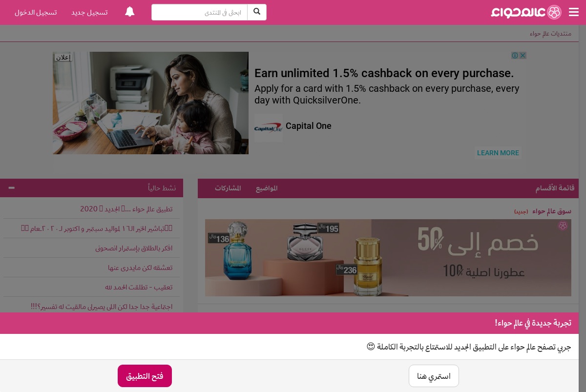Open the سوق عالم حواء section link
This screenshot has width=586, height=392.
[551, 211]
